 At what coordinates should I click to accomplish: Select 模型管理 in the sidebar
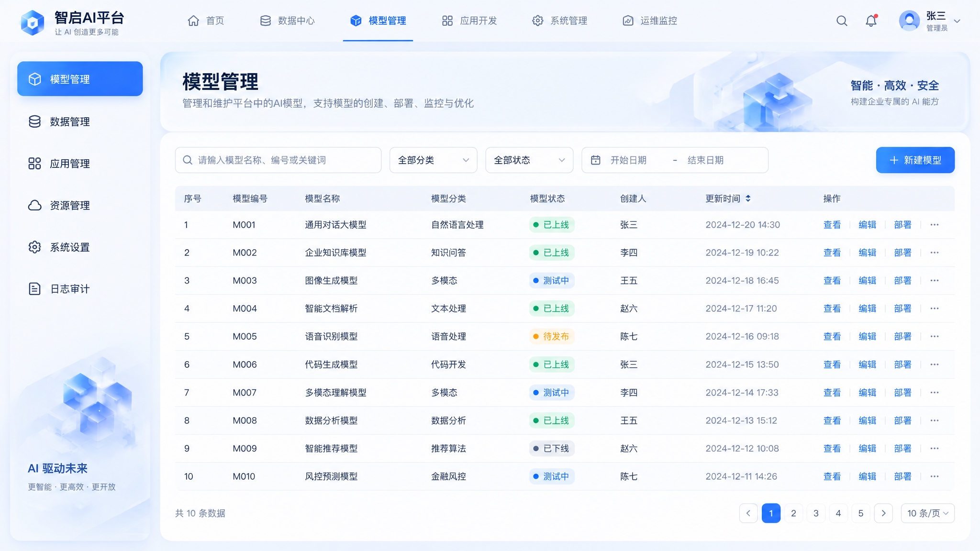80,79
